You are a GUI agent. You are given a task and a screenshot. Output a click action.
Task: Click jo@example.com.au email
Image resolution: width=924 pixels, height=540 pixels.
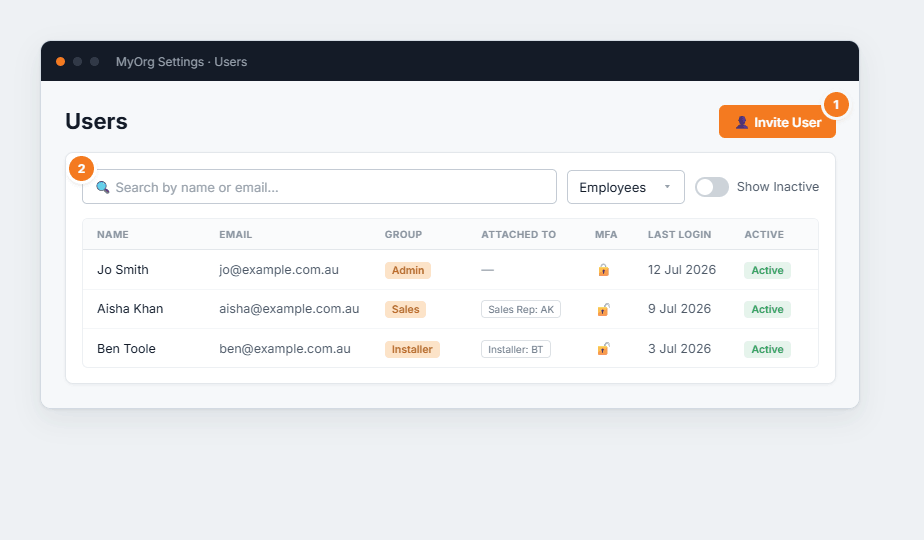(x=279, y=269)
